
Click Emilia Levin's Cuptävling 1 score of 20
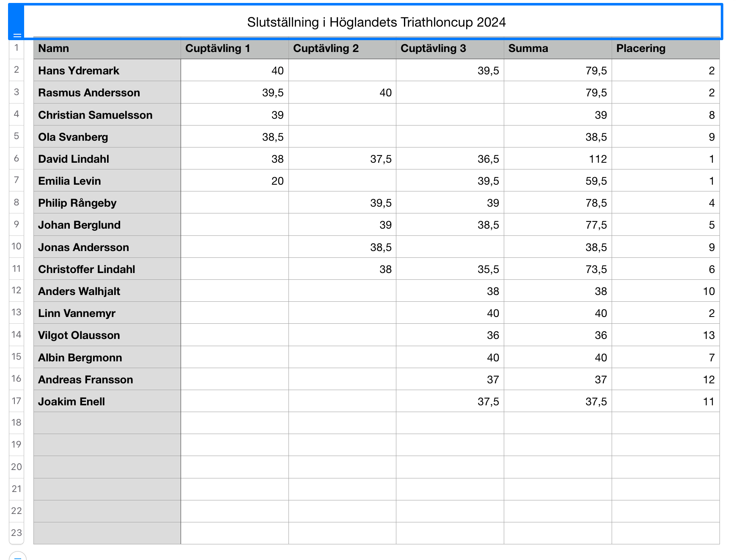(x=234, y=181)
